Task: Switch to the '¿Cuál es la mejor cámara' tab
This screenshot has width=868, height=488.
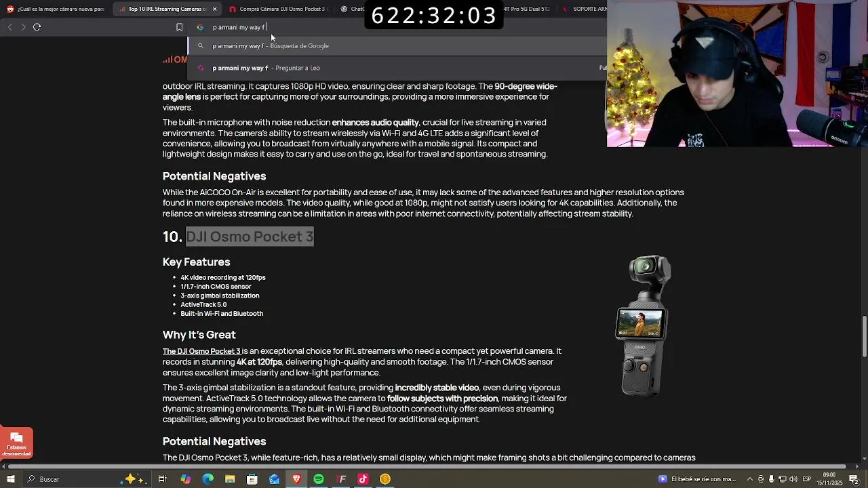Action: click(56, 9)
